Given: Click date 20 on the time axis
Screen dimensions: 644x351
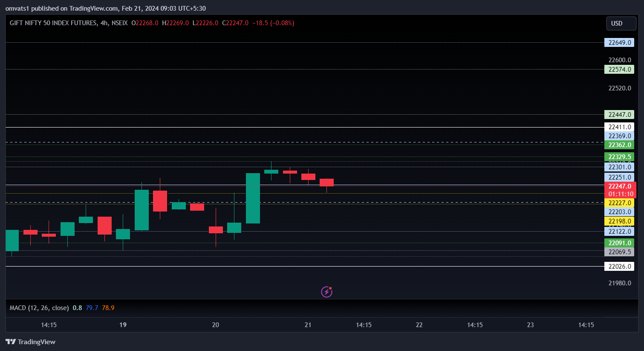Looking at the screenshot, I should (x=216, y=325).
